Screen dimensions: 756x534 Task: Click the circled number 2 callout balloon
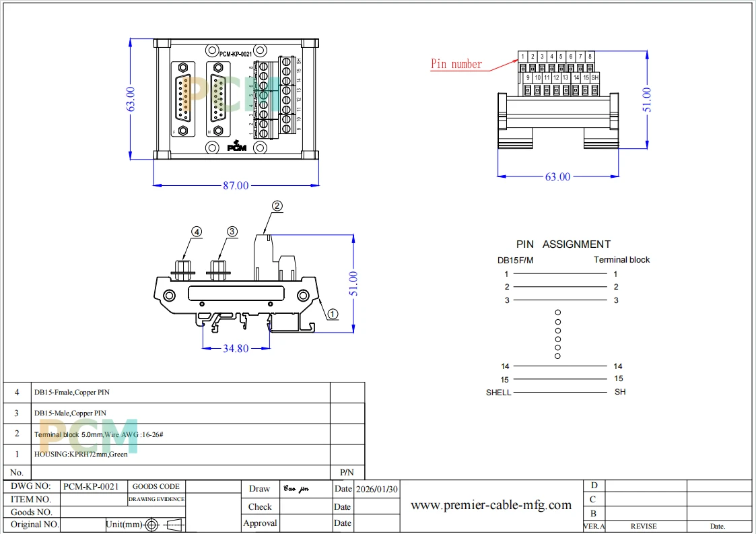click(277, 206)
